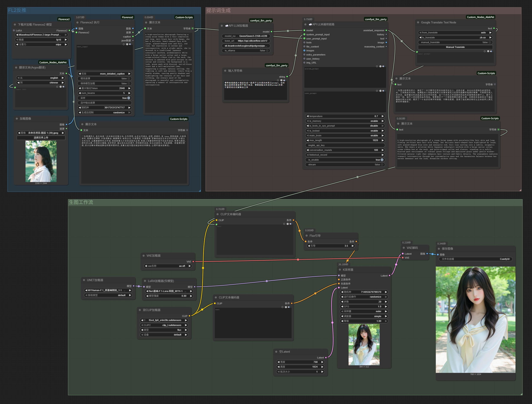The image size is (532, 404).
Task: Toggle manual_translate switch
Action: click(490, 42)
